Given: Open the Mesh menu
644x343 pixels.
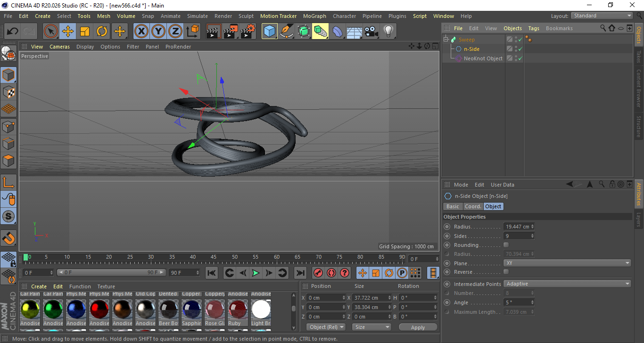Looking at the screenshot, I should point(104,16).
